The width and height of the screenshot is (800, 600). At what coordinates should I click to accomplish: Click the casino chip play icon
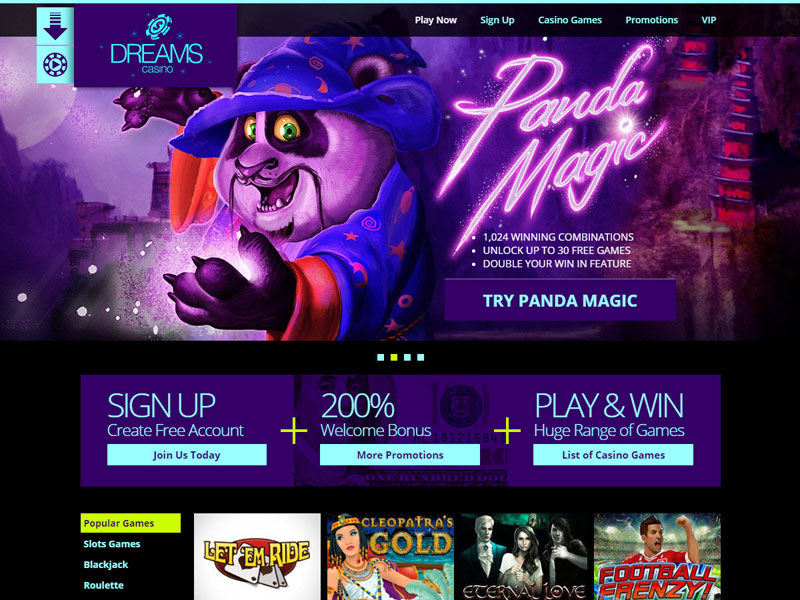[55, 65]
